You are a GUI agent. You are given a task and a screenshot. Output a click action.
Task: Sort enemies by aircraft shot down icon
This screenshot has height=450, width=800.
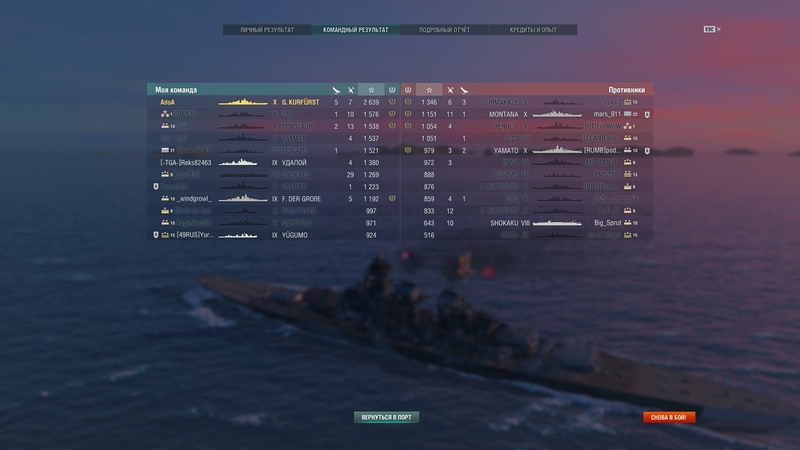click(464, 90)
